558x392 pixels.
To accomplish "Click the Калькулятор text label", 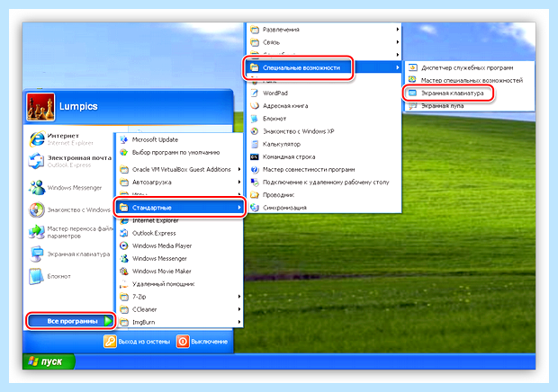I will pos(282,144).
